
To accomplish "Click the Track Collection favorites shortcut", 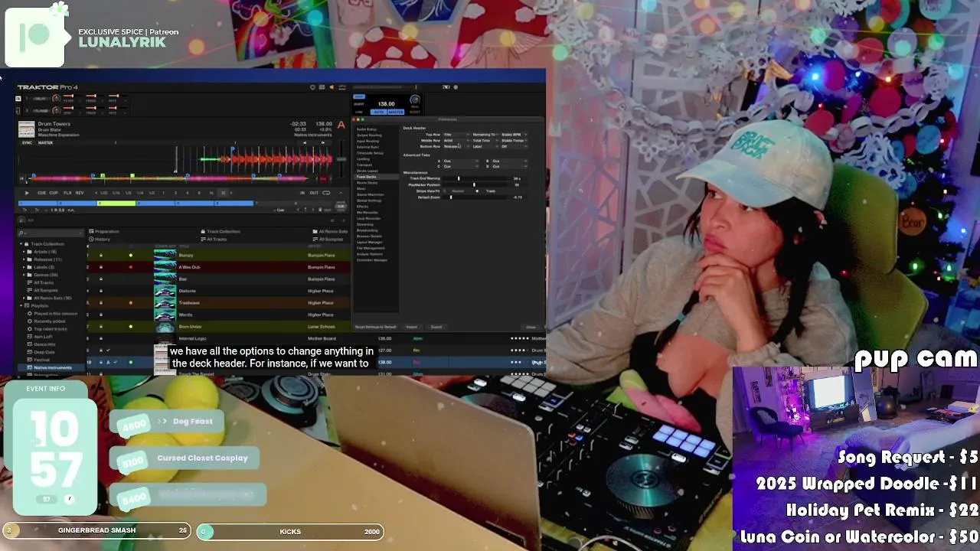I will tap(220, 231).
